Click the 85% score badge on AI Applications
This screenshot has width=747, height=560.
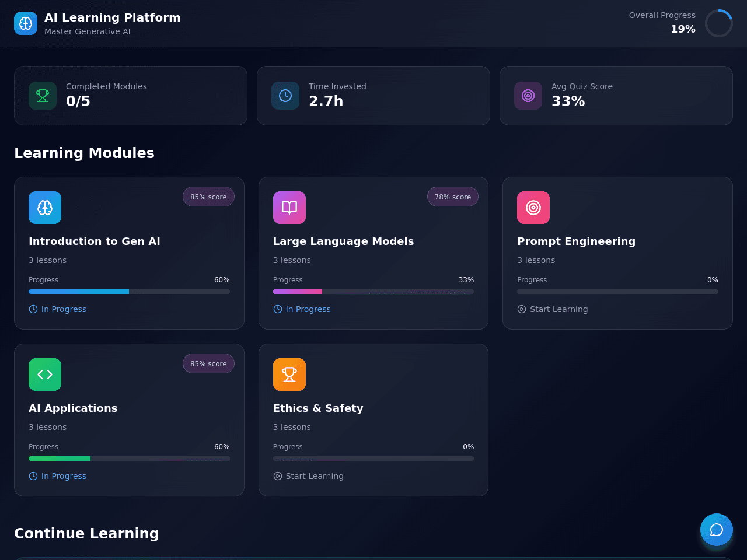[x=208, y=363]
